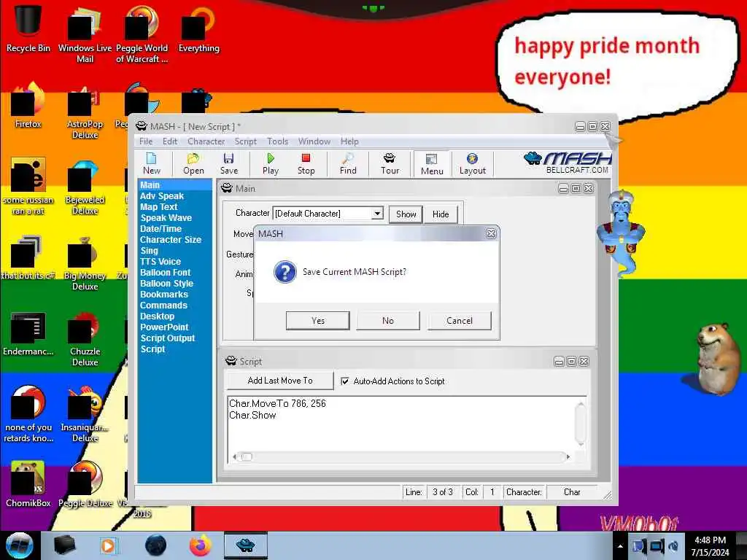Click the Genie character on the desktop
The width and height of the screenshot is (747, 560).
pos(621,233)
